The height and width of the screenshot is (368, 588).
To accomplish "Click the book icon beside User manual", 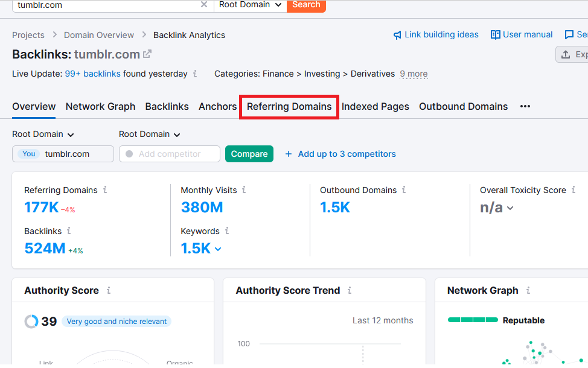I will pos(496,35).
